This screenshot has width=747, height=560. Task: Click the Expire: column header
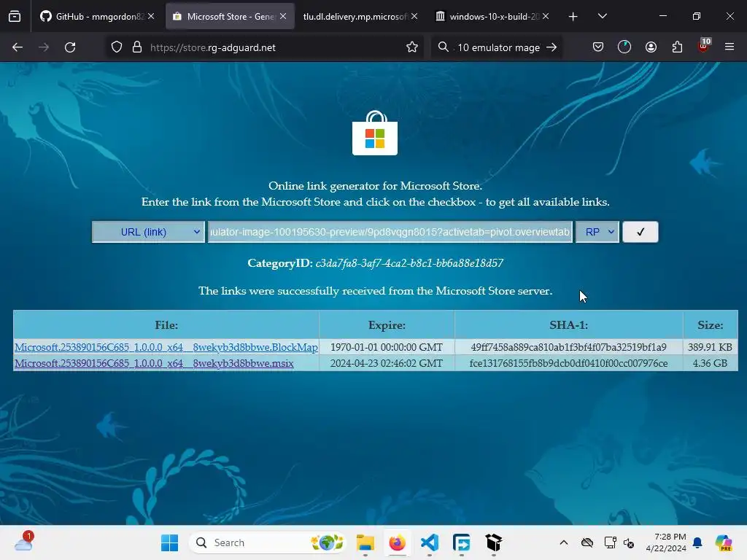point(387,325)
